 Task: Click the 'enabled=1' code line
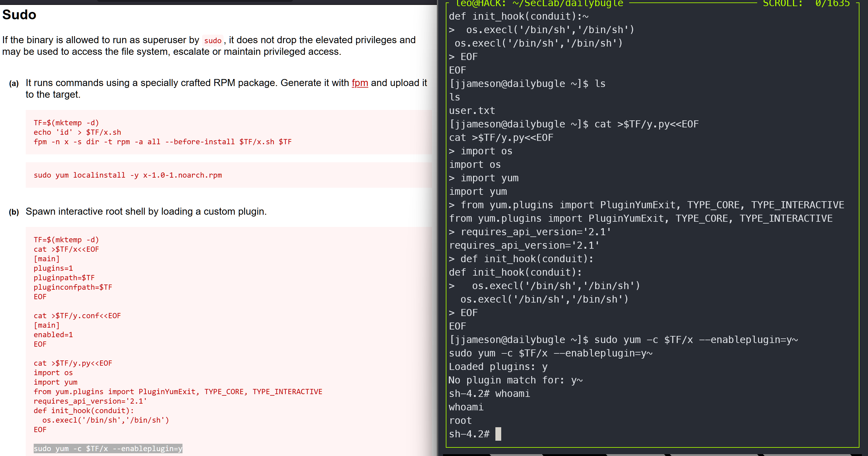(x=53, y=335)
